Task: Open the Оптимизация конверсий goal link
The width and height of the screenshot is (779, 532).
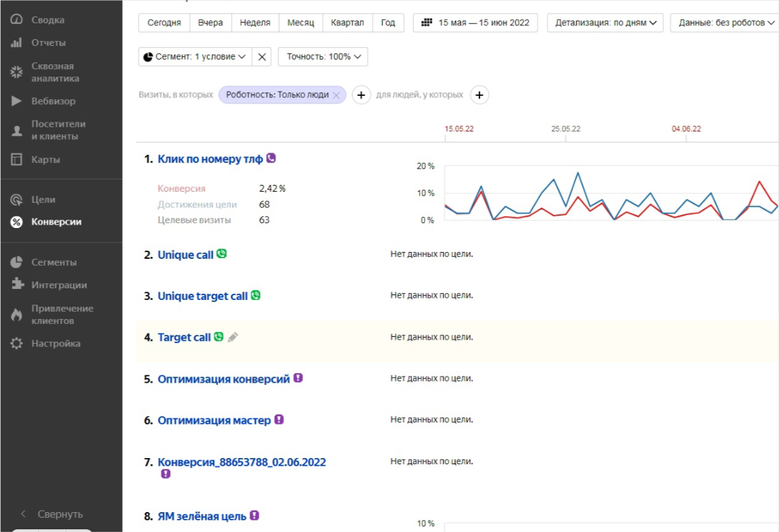Action: coord(223,379)
